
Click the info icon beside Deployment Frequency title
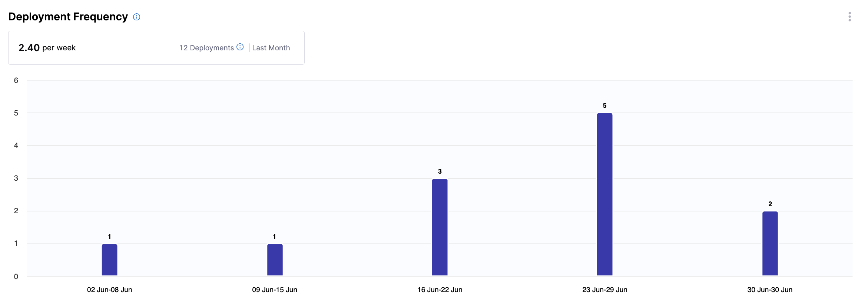coord(136,17)
